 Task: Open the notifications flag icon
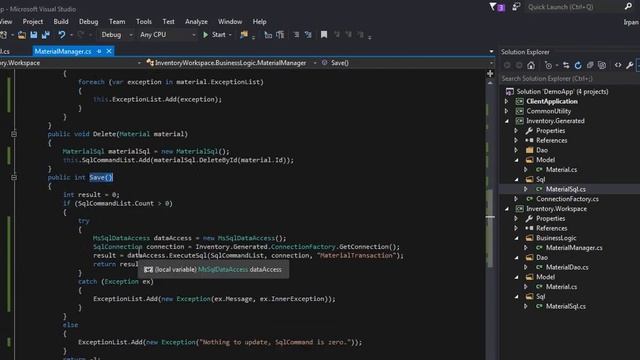click(x=497, y=7)
